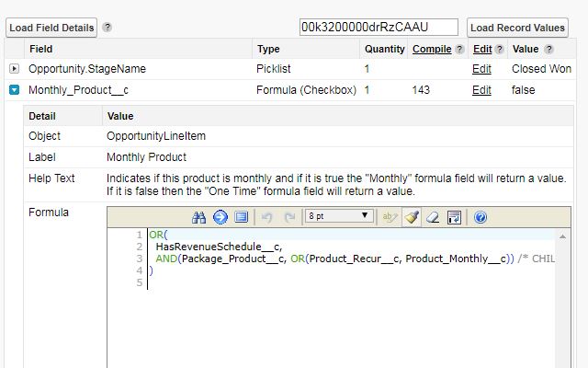Toggle fullscreen editor icon

tap(241, 217)
